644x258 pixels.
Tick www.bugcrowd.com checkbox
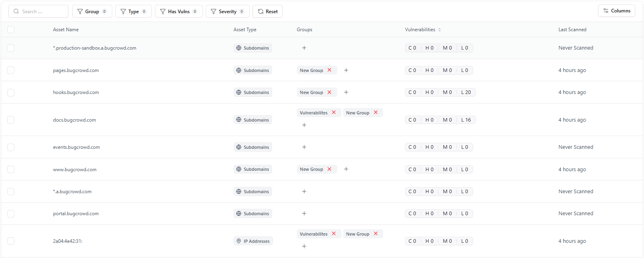tap(11, 170)
